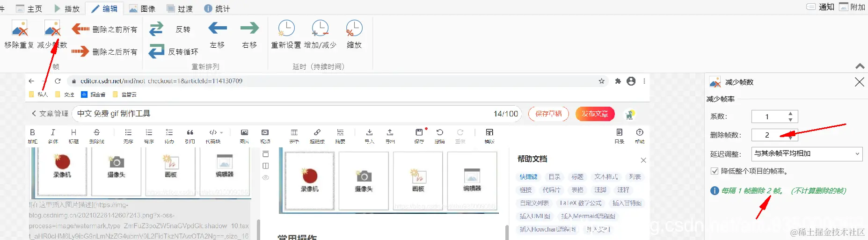Toggle 降低整个项目的帧率 checkbox
The image size is (868, 240).
715,171
